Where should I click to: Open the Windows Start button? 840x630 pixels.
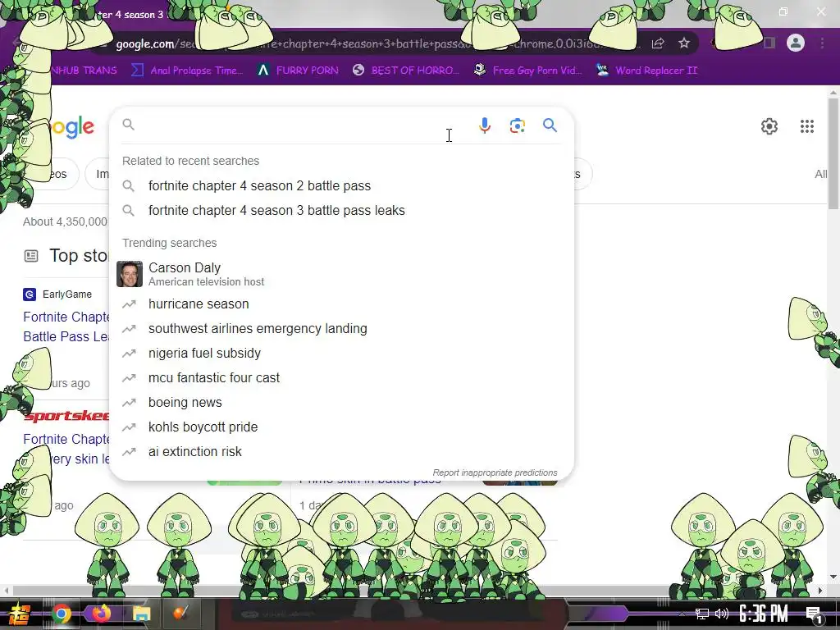[19, 614]
